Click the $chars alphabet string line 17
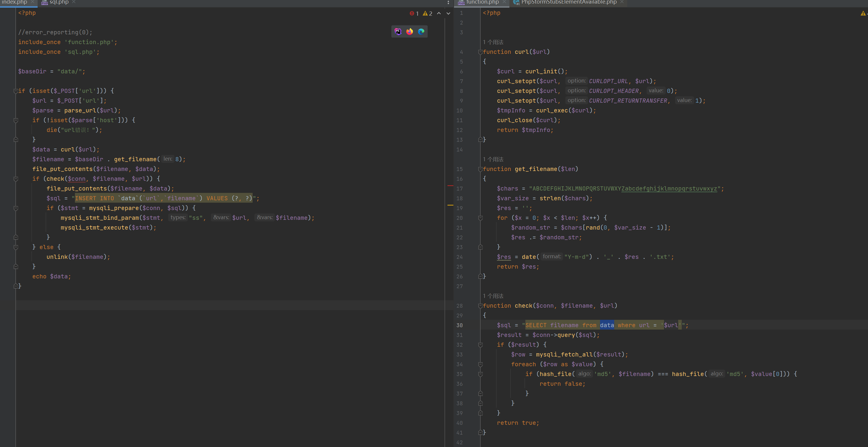Viewport: 868px width, 447px height. [x=624, y=188]
